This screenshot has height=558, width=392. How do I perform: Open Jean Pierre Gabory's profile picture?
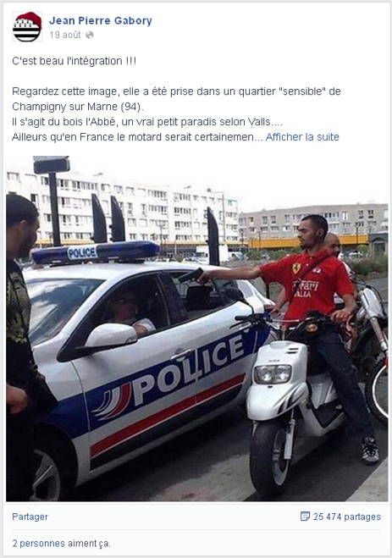tap(27, 27)
